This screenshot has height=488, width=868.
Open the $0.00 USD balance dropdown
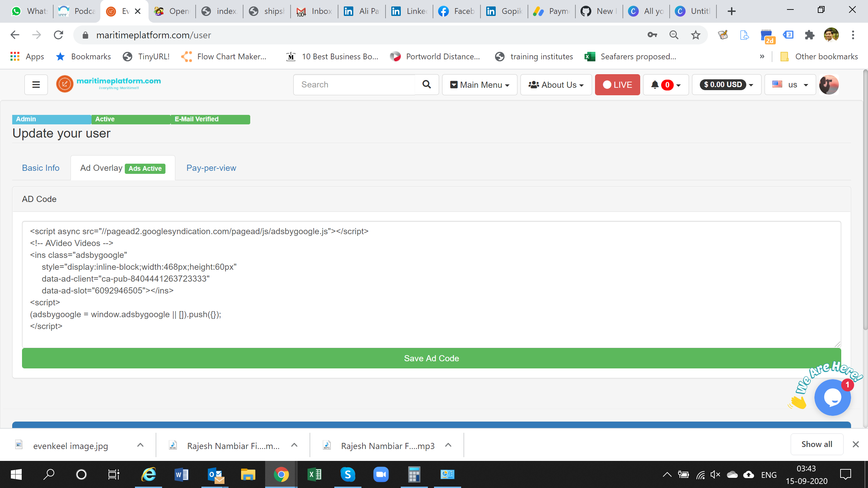tap(726, 84)
